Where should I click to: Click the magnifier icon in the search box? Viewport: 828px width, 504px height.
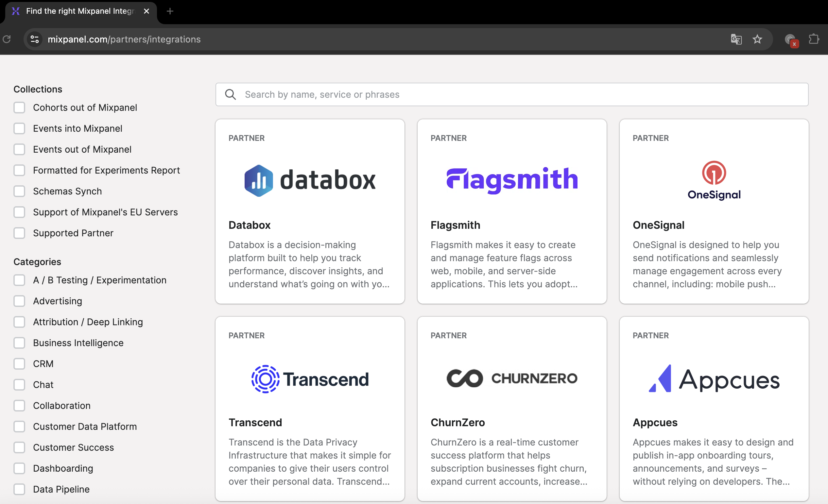pos(230,95)
